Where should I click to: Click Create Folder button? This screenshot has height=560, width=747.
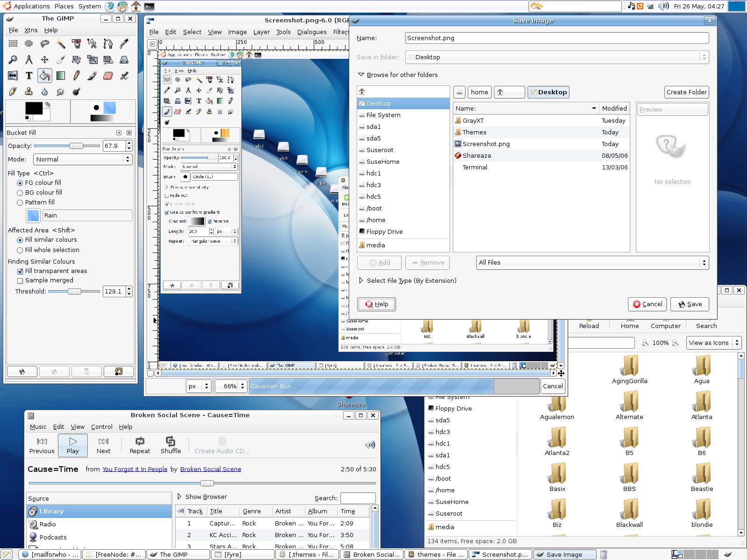pos(686,92)
